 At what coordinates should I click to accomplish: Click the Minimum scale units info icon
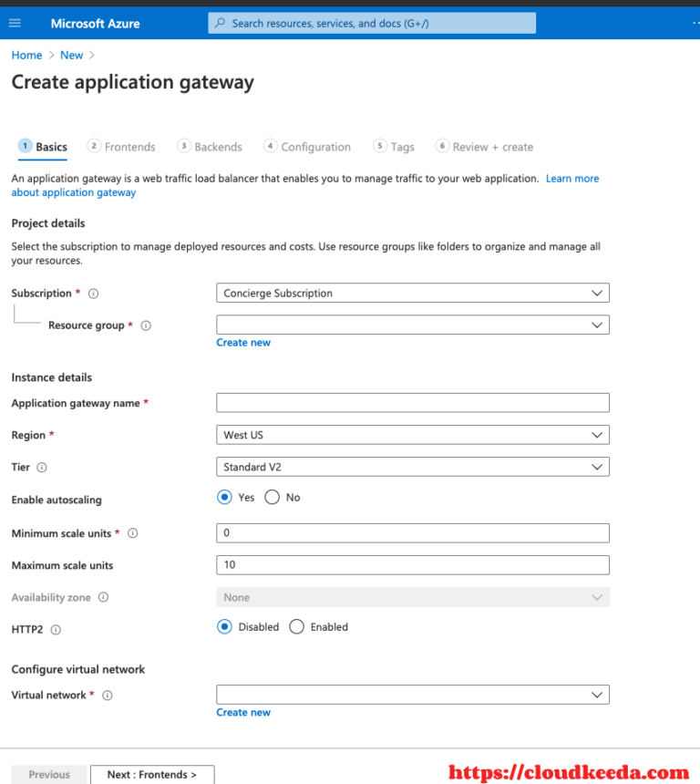pyautogui.click(x=132, y=533)
